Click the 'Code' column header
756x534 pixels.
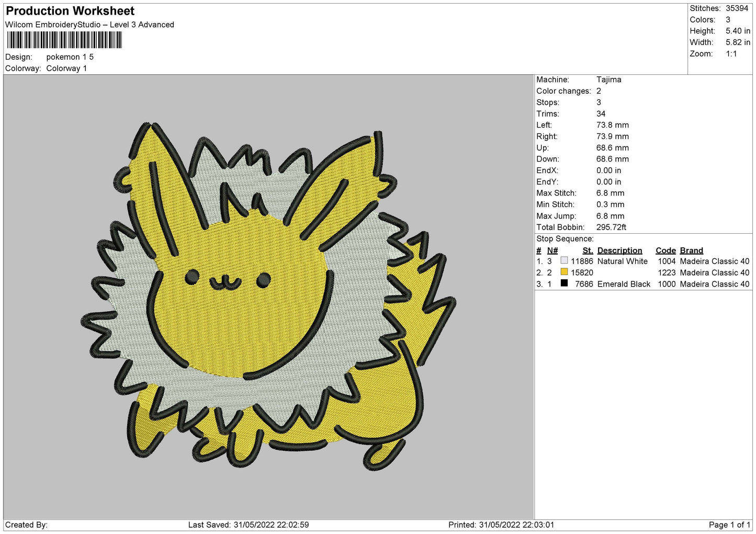665,251
